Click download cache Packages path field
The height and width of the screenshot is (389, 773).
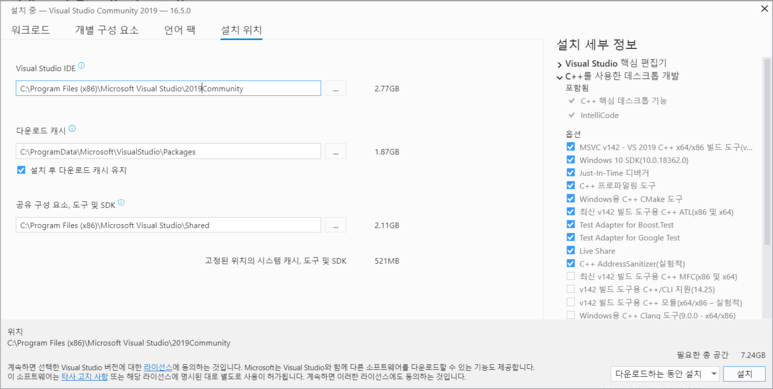tap(168, 151)
